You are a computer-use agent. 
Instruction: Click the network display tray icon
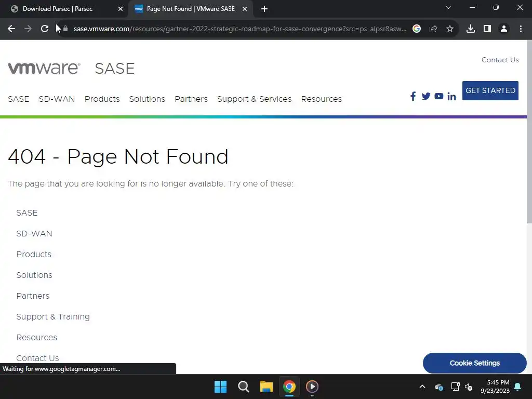(x=455, y=387)
